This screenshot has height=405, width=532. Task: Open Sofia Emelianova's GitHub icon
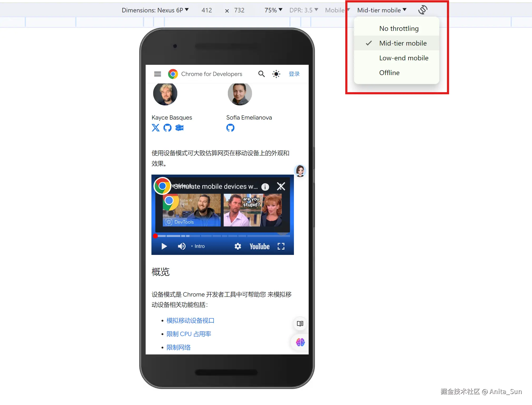point(230,128)
